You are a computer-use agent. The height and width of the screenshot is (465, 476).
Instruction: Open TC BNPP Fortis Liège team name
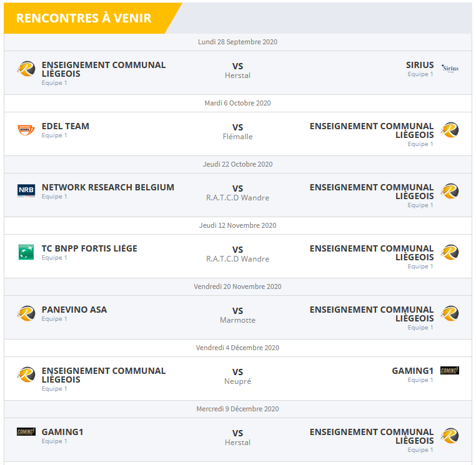click(89, 248)
